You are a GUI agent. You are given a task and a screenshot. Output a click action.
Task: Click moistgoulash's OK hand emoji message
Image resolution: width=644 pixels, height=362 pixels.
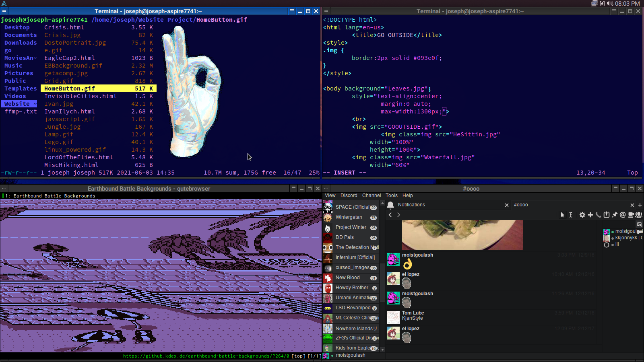click(408, 264)
